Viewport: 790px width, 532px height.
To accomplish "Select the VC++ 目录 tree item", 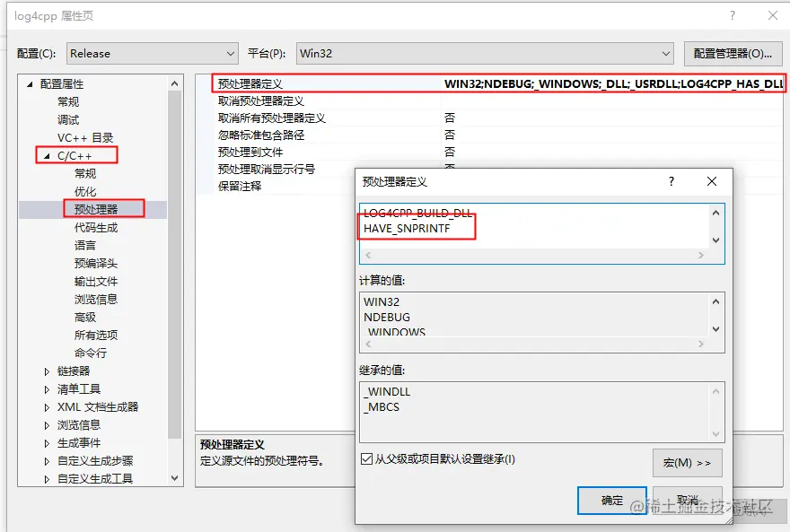I will [85, 138].
